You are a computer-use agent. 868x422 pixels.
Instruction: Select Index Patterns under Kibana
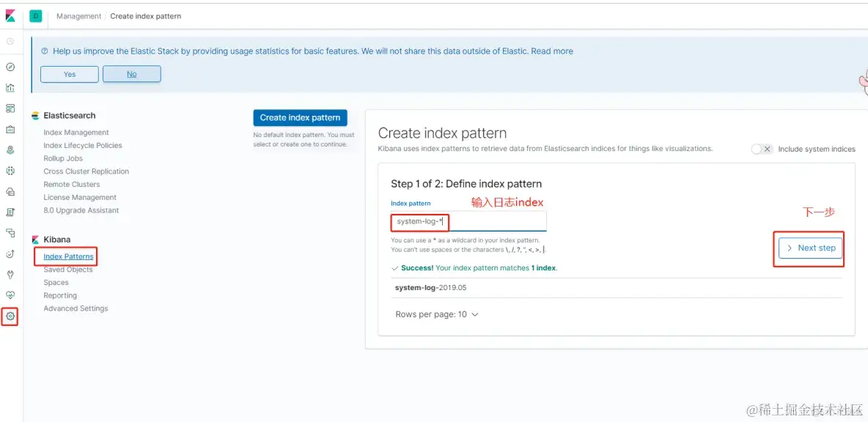click(69, 256)
